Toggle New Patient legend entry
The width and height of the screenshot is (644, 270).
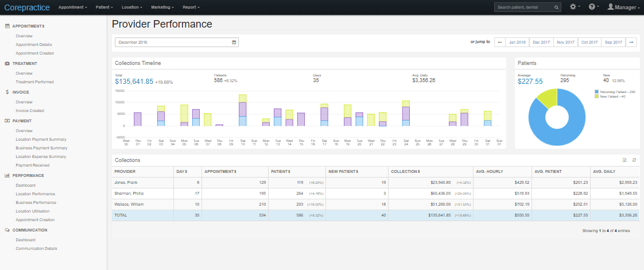click(x=611, y=96)
